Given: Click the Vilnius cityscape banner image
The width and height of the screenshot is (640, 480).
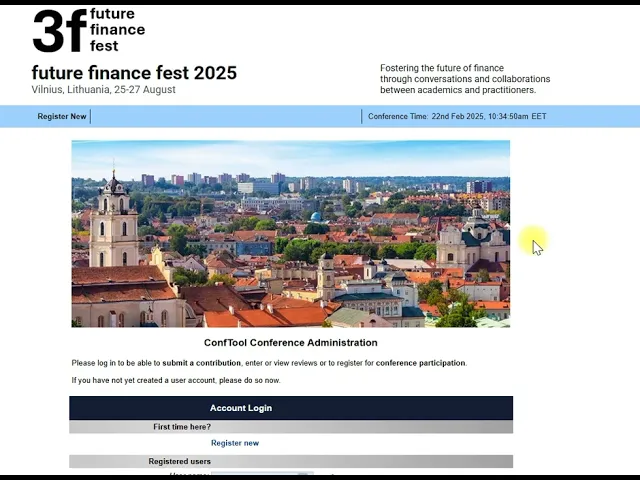Looking at the screenshot, I should pyautogui.click(x=291, y=234).
